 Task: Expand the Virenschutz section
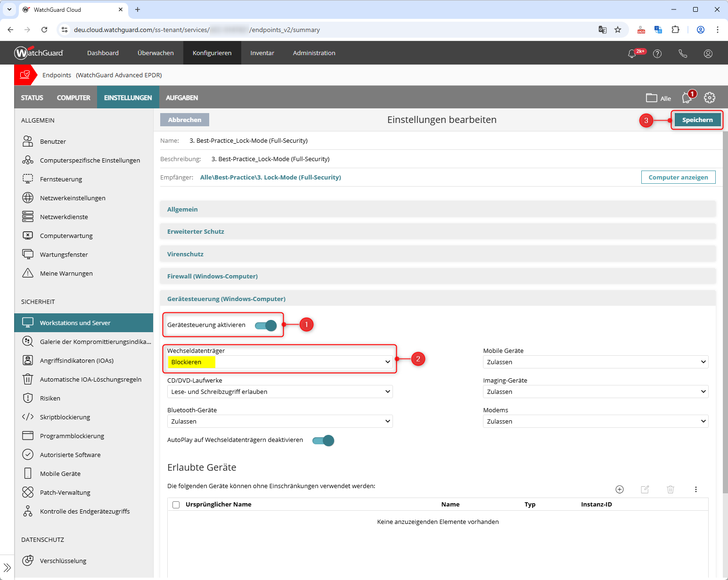pyautogui.click(x=186, y=254)
